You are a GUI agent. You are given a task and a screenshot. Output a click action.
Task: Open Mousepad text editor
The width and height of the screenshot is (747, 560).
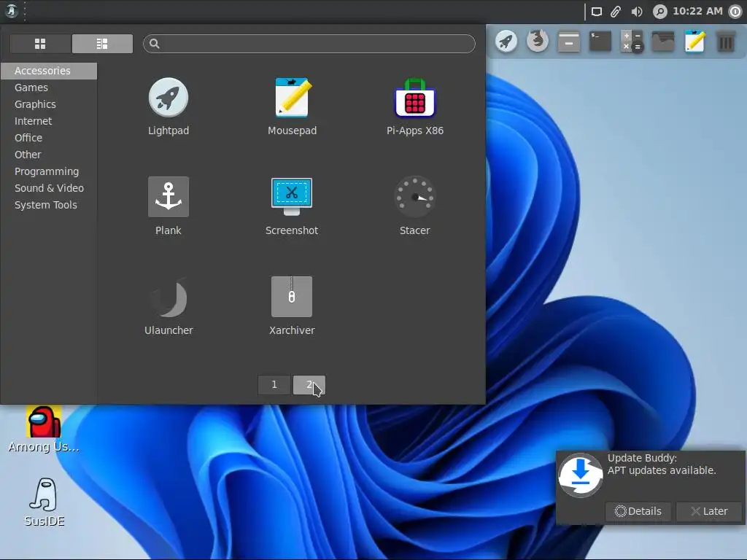[x=292, y=106]
